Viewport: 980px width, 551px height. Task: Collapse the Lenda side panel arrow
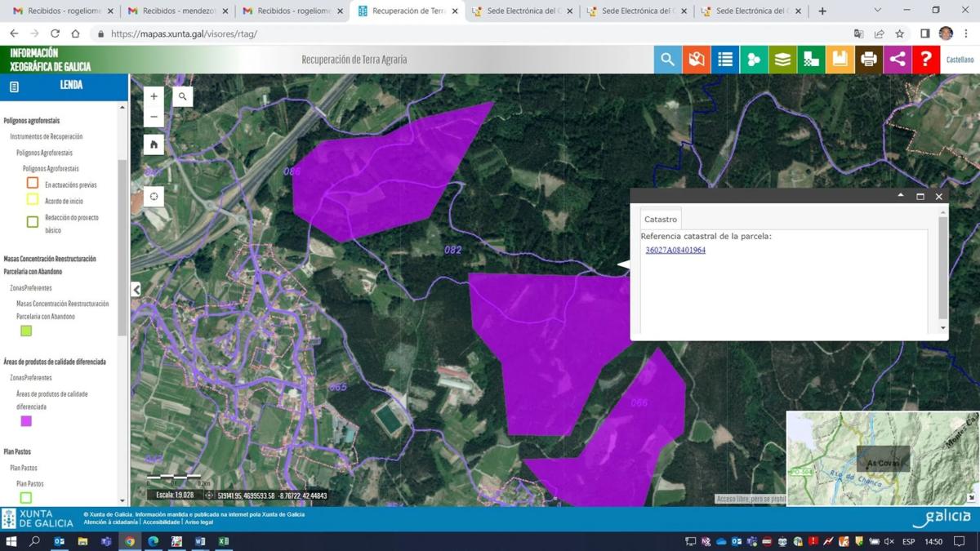136,290
